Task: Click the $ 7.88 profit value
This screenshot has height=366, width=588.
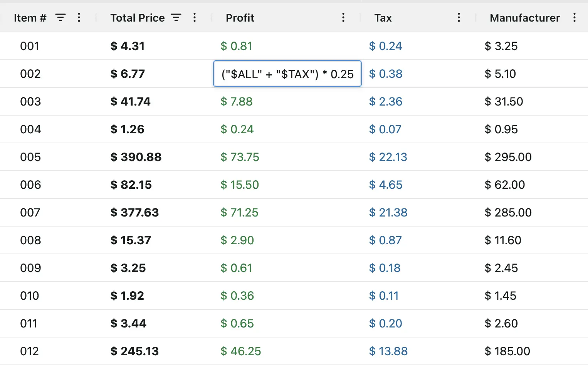Action: (x=236, y=102)
